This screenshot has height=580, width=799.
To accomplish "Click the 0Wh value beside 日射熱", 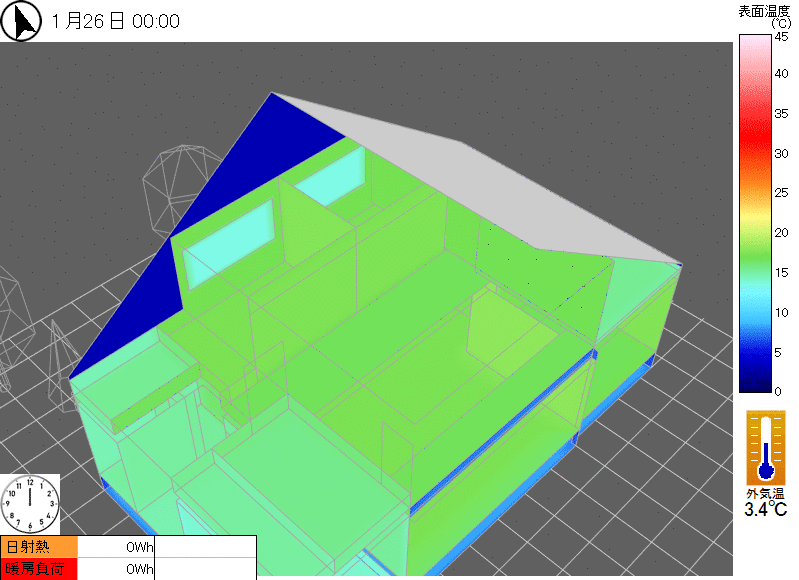I will [140, 547].
